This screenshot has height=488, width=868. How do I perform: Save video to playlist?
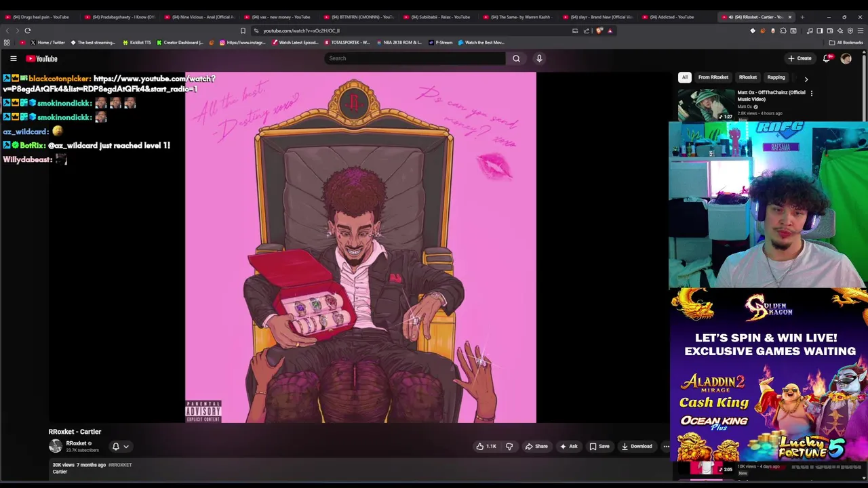point(599,446)
